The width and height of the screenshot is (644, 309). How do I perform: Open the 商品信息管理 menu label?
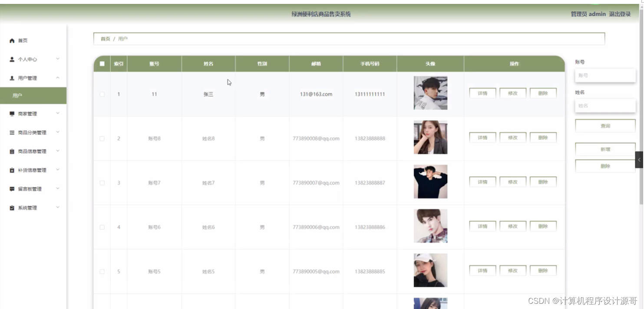pos(32,151)
